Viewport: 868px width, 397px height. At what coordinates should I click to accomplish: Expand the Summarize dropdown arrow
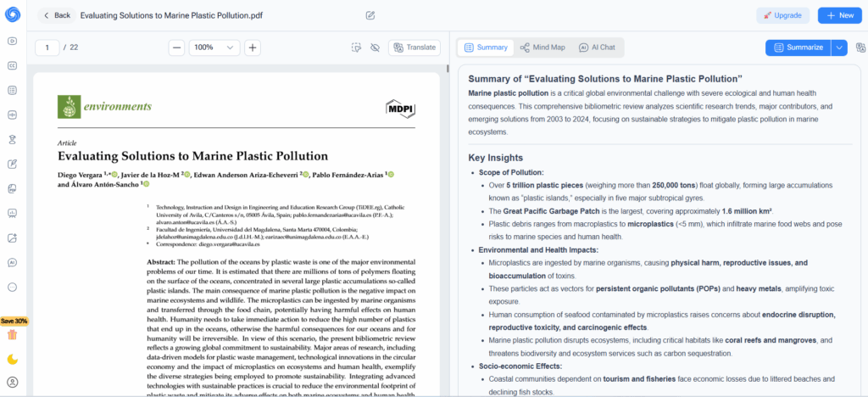click(839, 48)
